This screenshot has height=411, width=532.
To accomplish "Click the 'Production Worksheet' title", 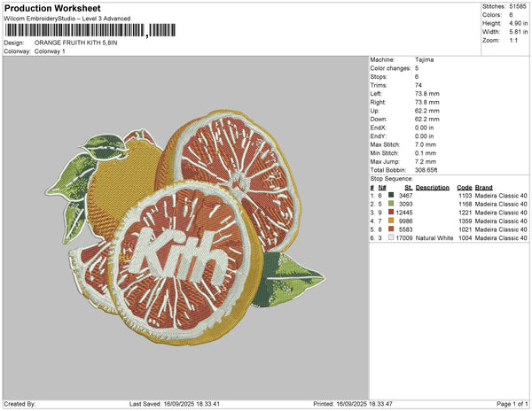I will (x=52, y=8).
